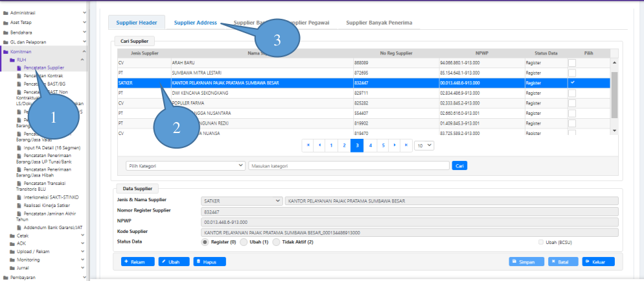Open the rows-per-page dropdown showing 10
The height and width of the screenshot is (281, 644).
(424, 145)
